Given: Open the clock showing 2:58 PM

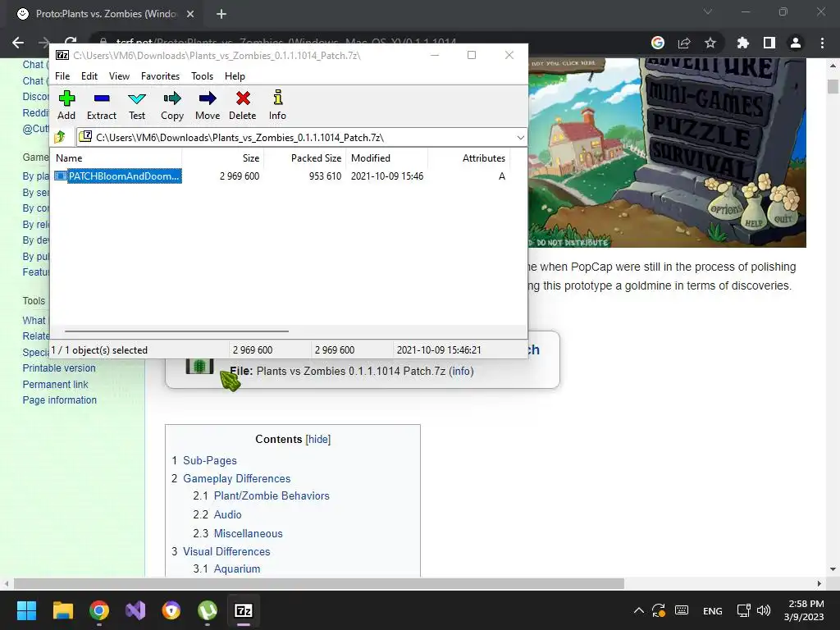Looking at the screenshot, I should (x=806, y=610).
